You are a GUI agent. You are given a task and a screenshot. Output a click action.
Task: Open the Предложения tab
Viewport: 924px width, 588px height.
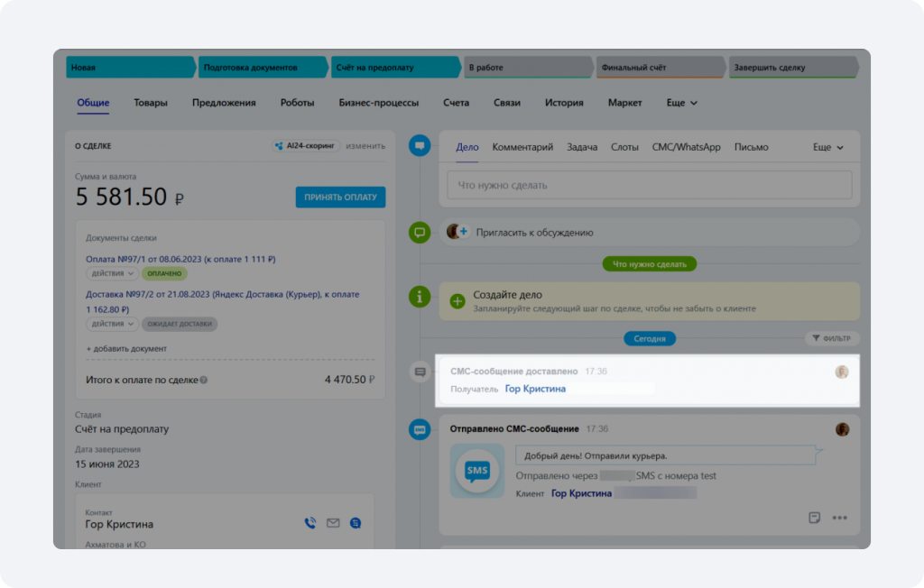pos(224,103)
